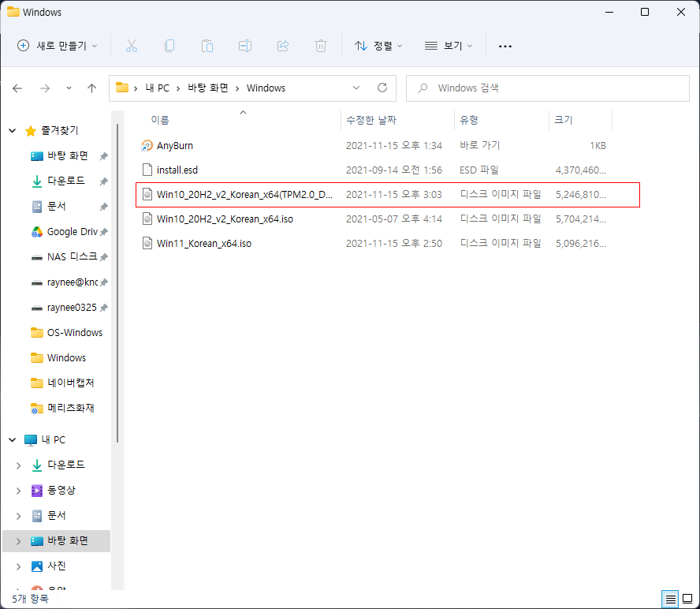This screenshot has width=700, height=609.
Task: Click the Windows 검색 search field
Action: tap(548, 88)
